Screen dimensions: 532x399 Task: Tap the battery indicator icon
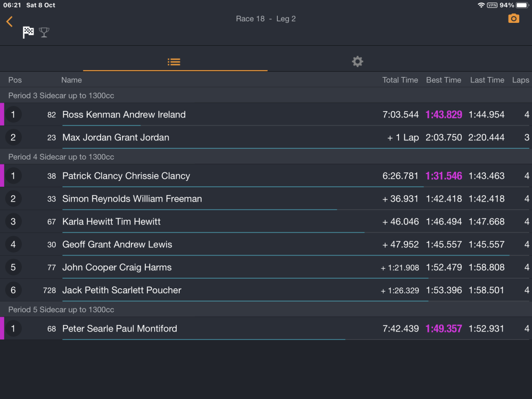(522, 5)
